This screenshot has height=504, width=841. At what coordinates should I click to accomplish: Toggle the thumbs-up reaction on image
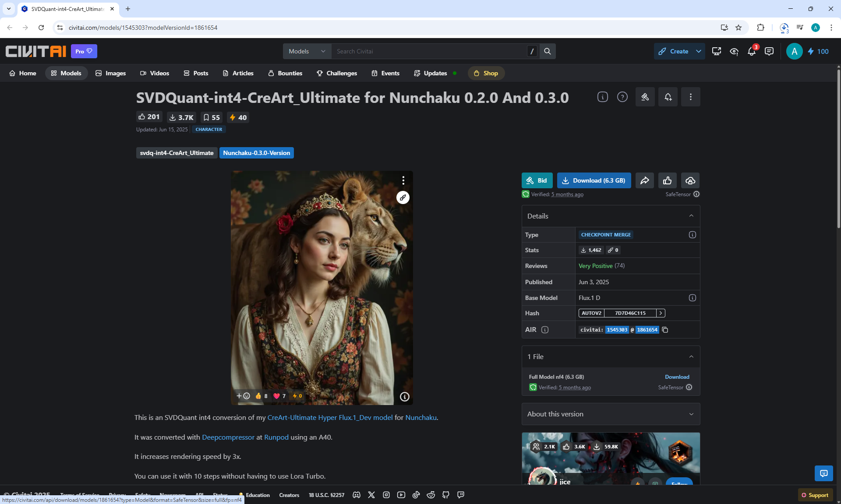(x=261, y=396)
